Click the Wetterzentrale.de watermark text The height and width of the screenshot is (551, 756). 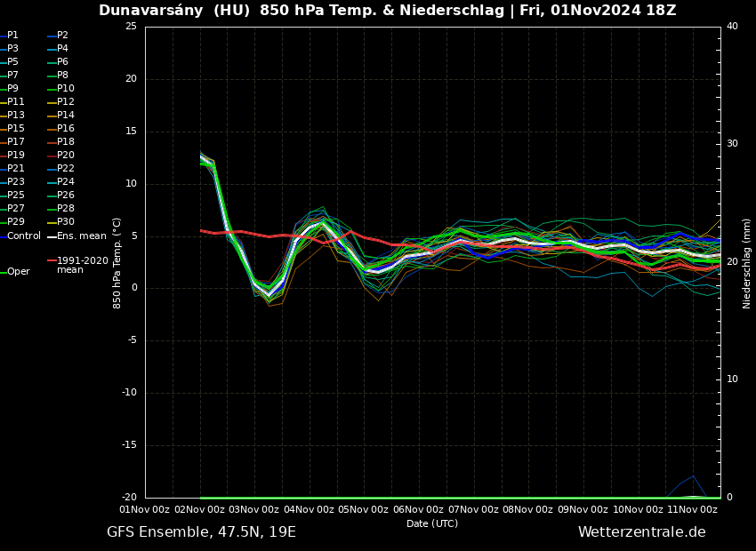coord(641,532)
